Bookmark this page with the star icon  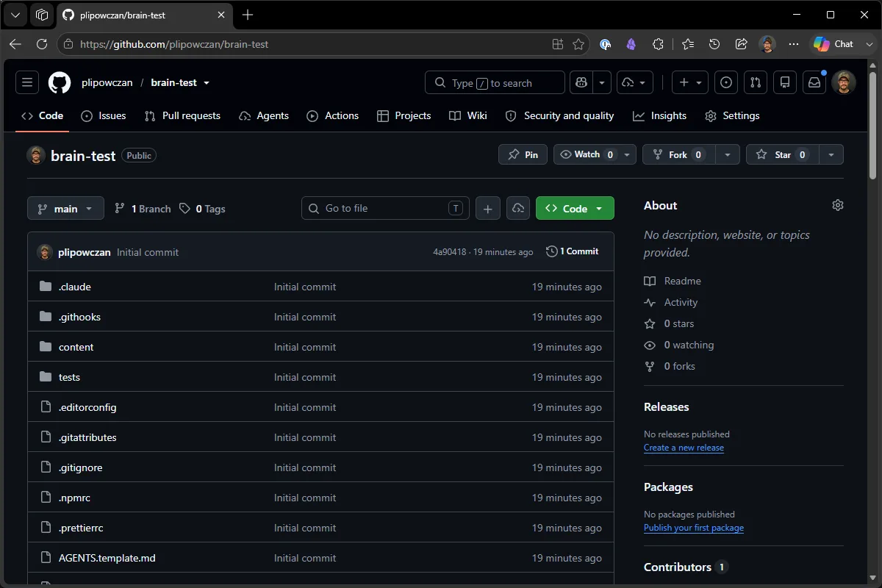[x=578, y=44]
